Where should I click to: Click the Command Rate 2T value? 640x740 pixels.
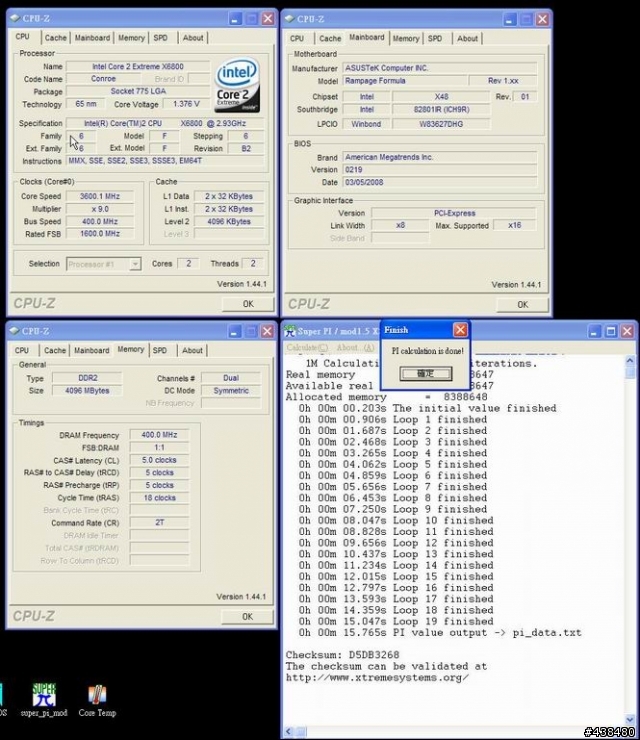coord(159,522)
